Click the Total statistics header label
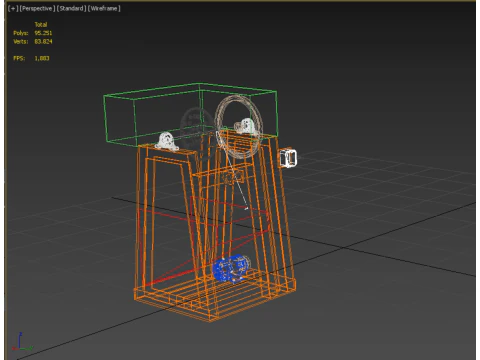480x360 pixels. point(41,24)
